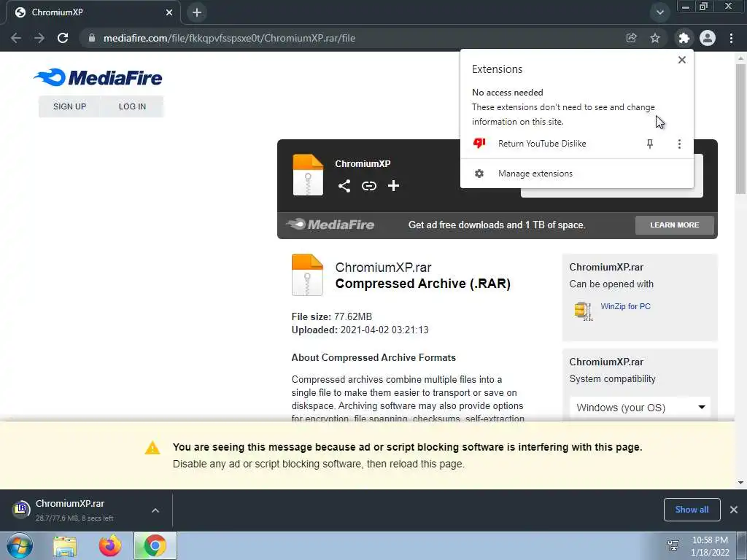747x560 pixels.
Task: Bookmark this page with the star icon
Action: click(x=655, y=38)
